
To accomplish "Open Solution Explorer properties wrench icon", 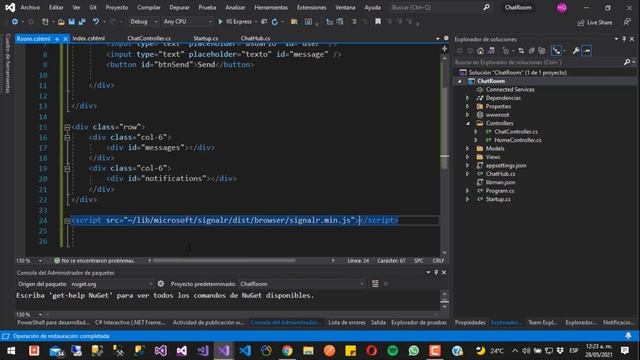I will (x=576, y=51).
